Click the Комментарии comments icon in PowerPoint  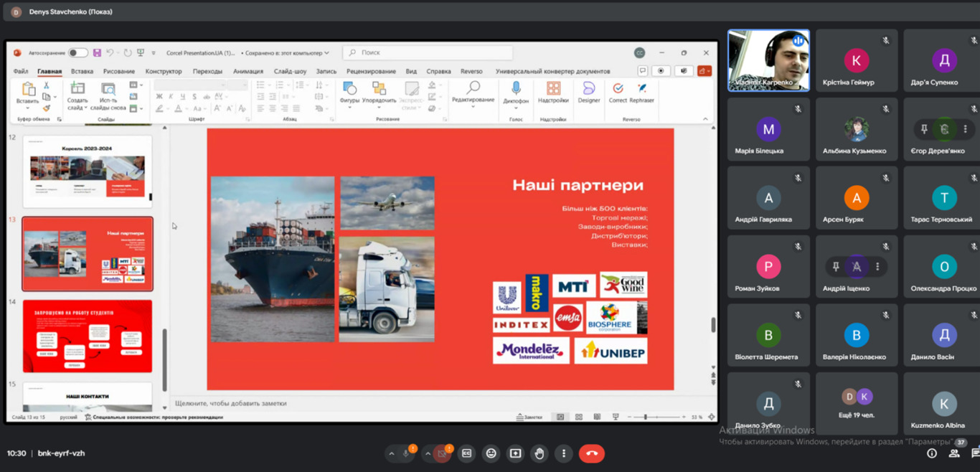[x=643, y=71]
